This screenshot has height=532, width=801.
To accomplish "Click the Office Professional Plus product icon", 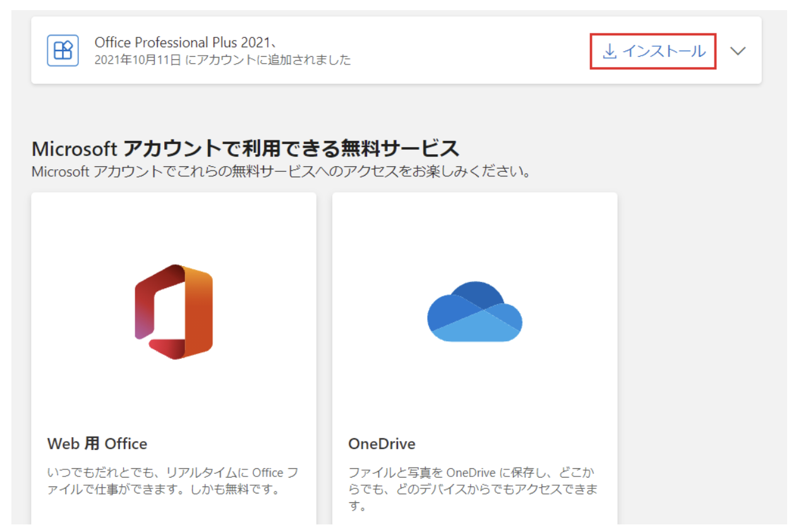I will [63, 51].
